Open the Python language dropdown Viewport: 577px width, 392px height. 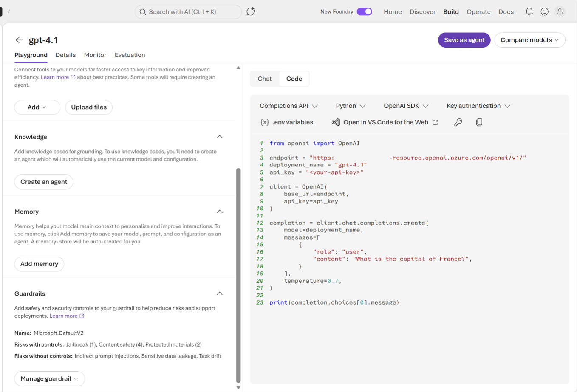pos(351,106)
